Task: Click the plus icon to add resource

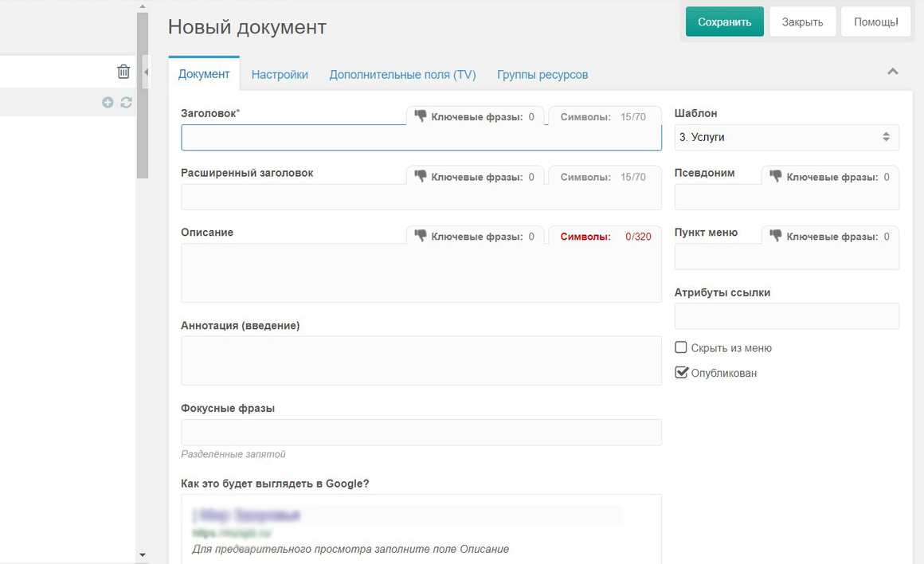Action: [x=108, y=103]
